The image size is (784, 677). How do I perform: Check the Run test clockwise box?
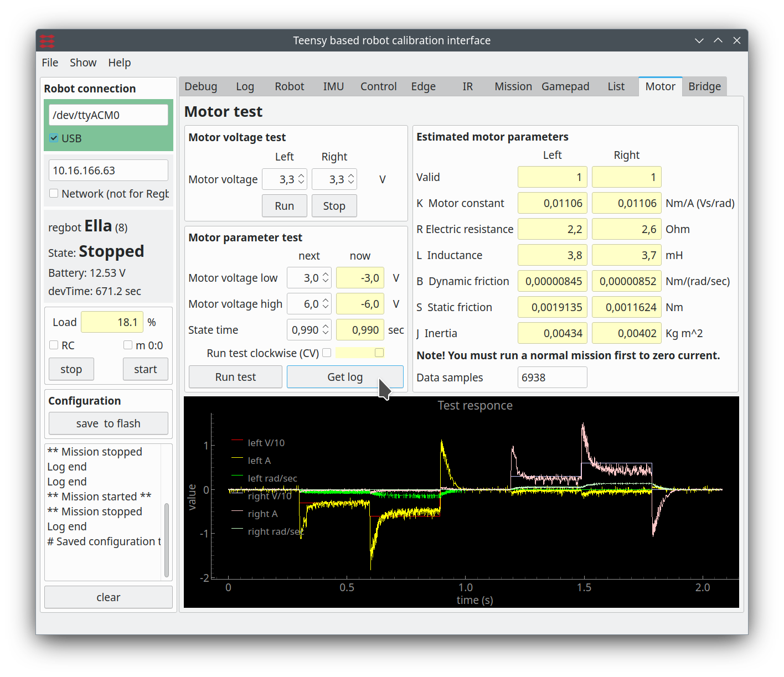coord(327,353)
